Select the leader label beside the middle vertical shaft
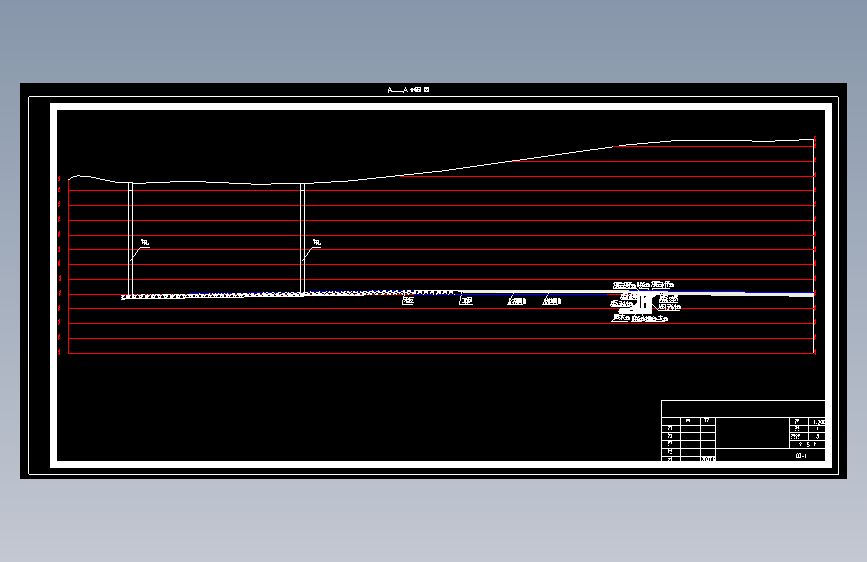This screenshot has height=562, width=867. pos(317,243)
